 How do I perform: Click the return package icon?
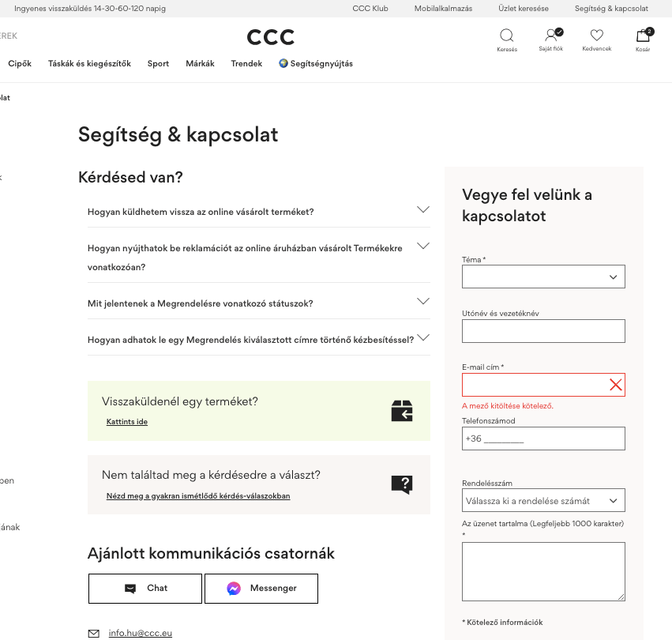402,411
